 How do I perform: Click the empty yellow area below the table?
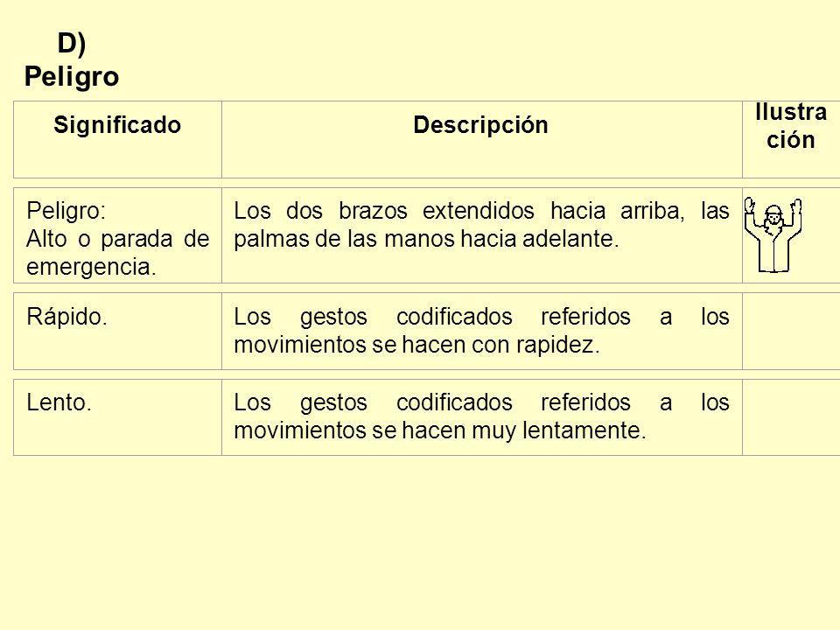pyautogui.click(x=420, y=541)
